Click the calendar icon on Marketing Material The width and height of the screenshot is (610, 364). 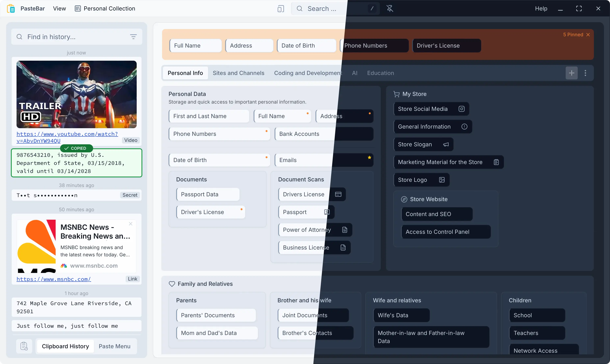[497, 162]
